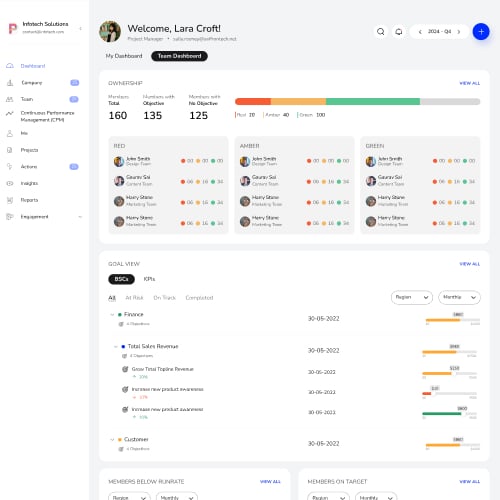Expand the Infotech Solutions account chevron

tap(80, 28)
